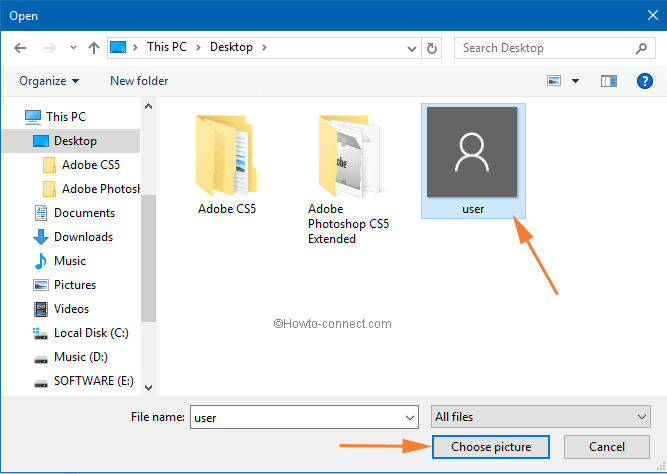Open the File name history dropdown
The width and height of the screenshot is (667, 474).
(x=409, y=417)
